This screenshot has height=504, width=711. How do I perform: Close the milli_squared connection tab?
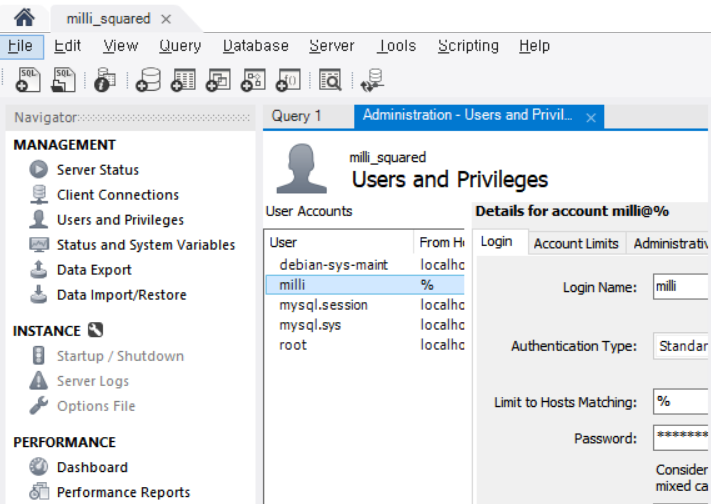click(x=166, y=20)
